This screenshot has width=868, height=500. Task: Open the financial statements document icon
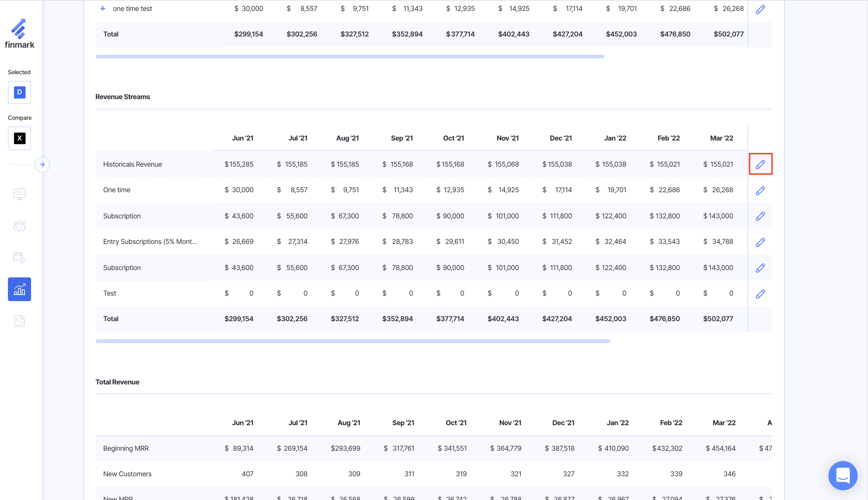pyautogui.click(x=19, y=321)
